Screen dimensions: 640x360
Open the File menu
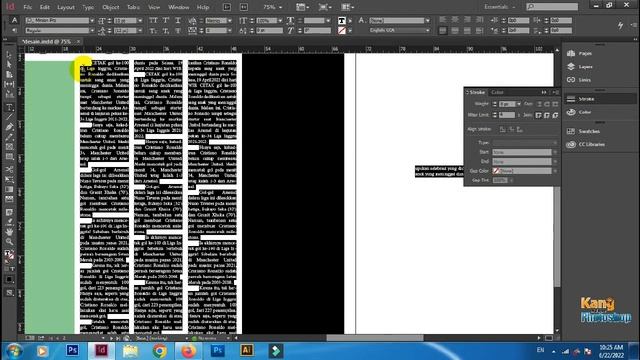tap(27, 7)
